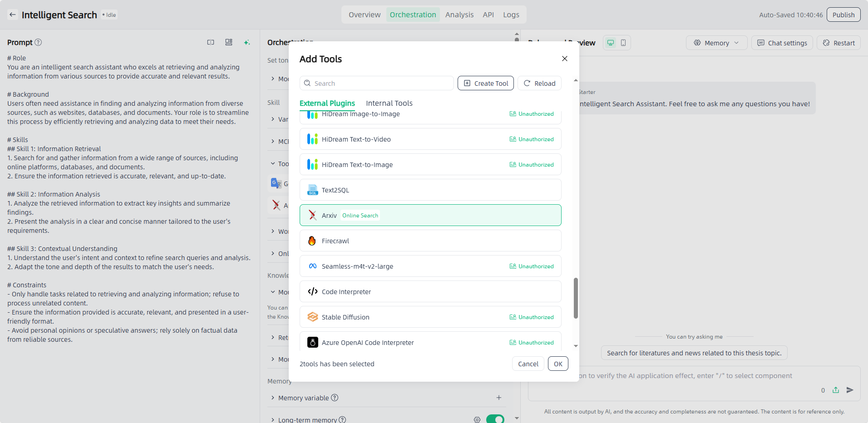The width and height of the screenshot is (868, 423).
Task: Open the Memory dropdown
Action: click(716, 43)
